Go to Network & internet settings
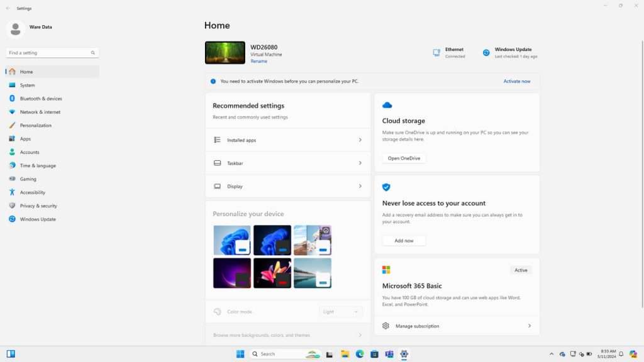 click(x=52, y=112)
